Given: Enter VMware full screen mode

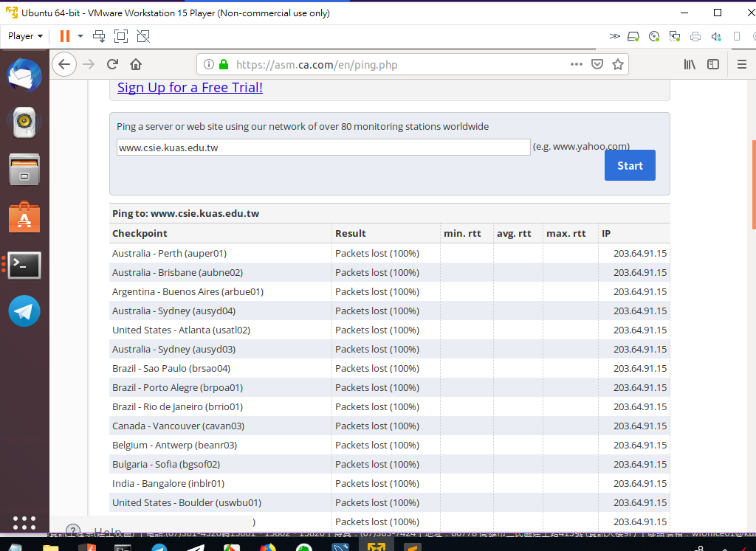Looking at the screenshot, I should [x=121, y=36].
